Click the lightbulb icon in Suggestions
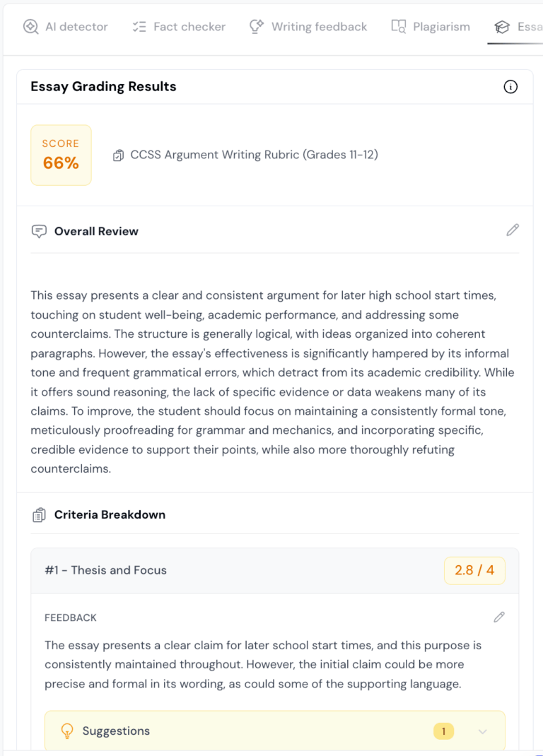 pyautogui.click(x=67, y=731)
